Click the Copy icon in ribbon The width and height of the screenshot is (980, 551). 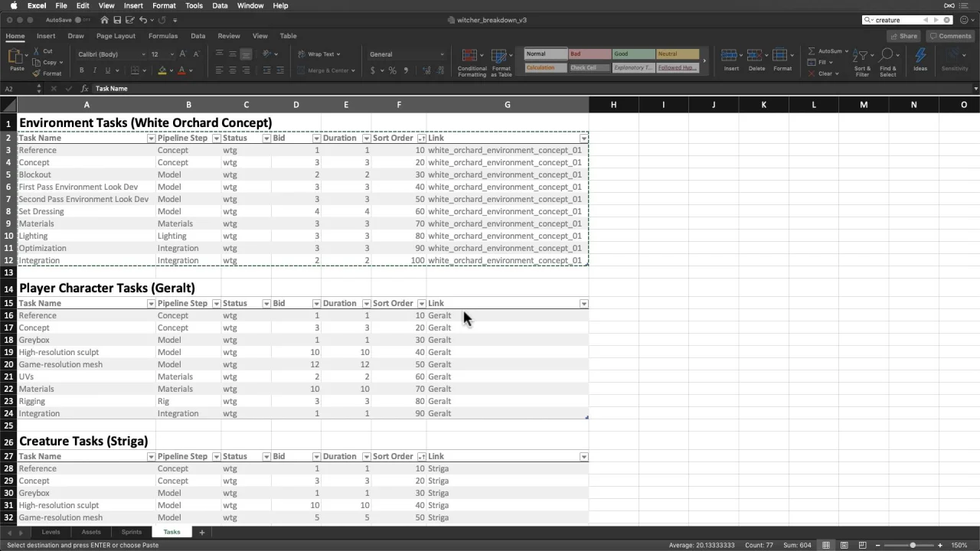pos(36,62)
